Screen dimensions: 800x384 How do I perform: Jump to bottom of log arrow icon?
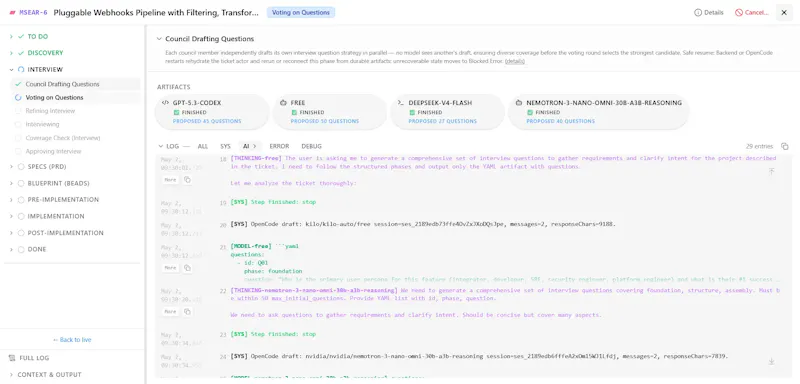pos(771,361)
